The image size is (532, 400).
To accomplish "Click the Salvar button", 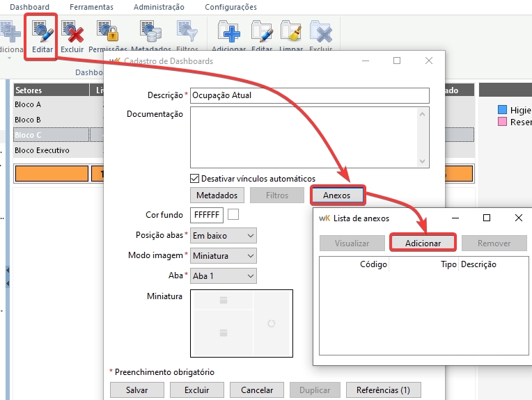I will tap(136, 390).
